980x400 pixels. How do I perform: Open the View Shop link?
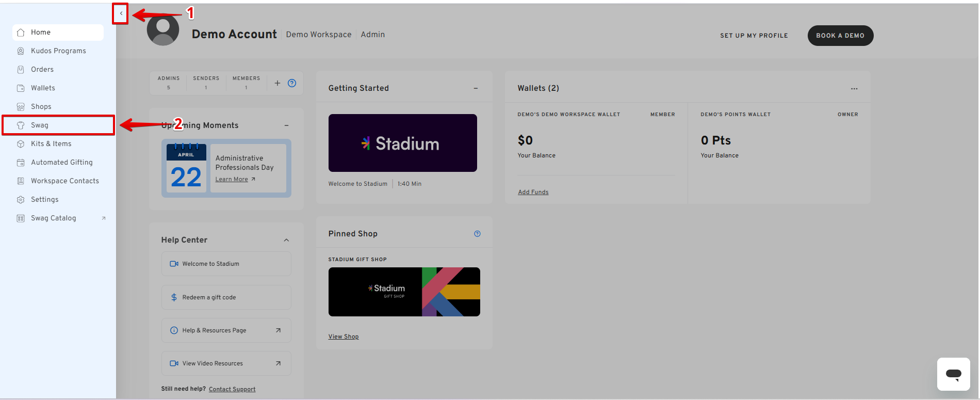344,337
